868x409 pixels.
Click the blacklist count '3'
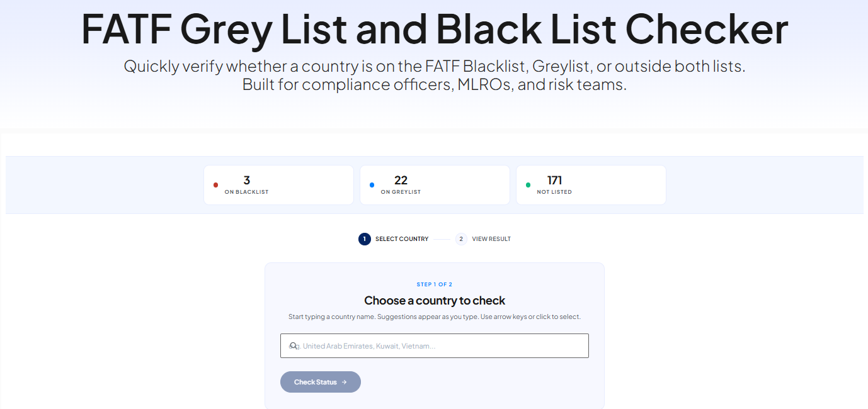pos(247,181)
